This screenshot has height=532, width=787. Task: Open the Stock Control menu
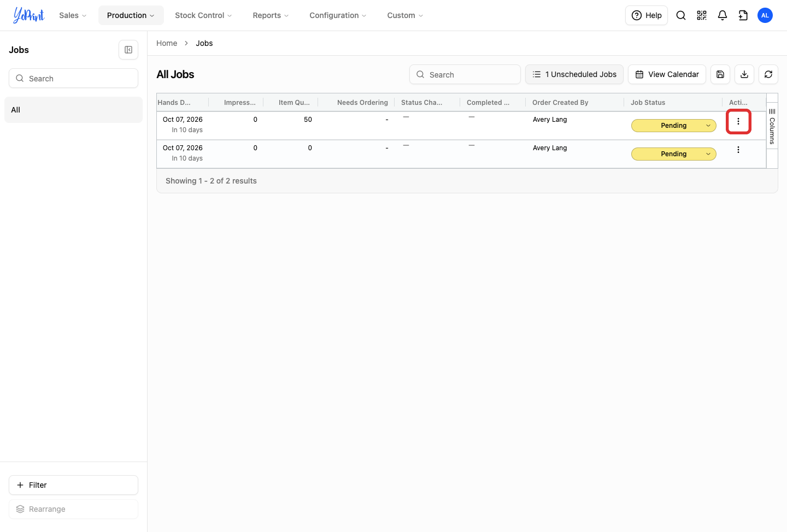point(203,15)
